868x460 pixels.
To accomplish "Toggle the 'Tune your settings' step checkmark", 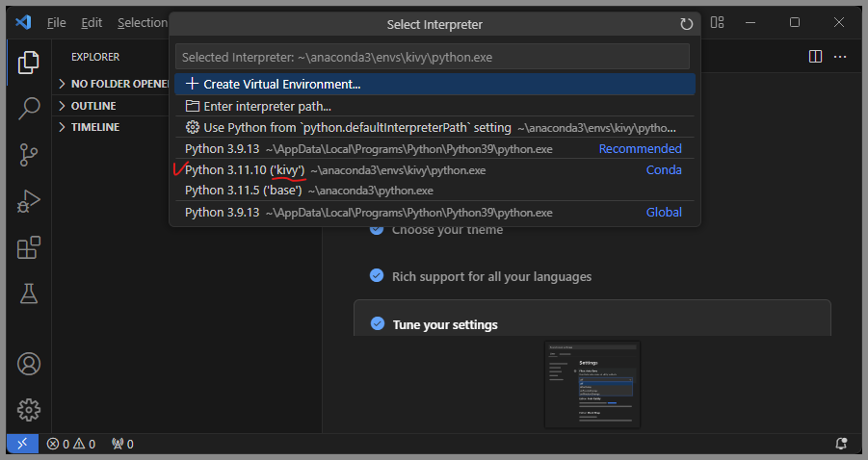I will point(378,323).
